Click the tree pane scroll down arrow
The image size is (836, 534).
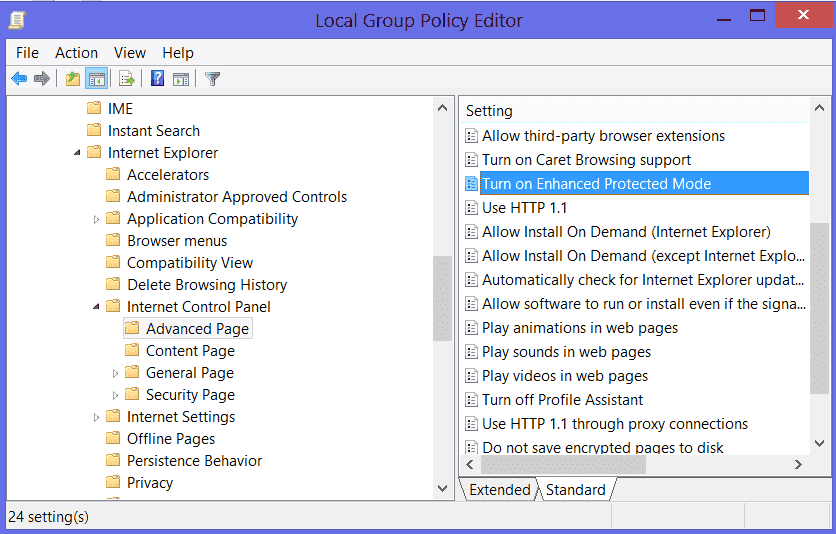[442, 488]
